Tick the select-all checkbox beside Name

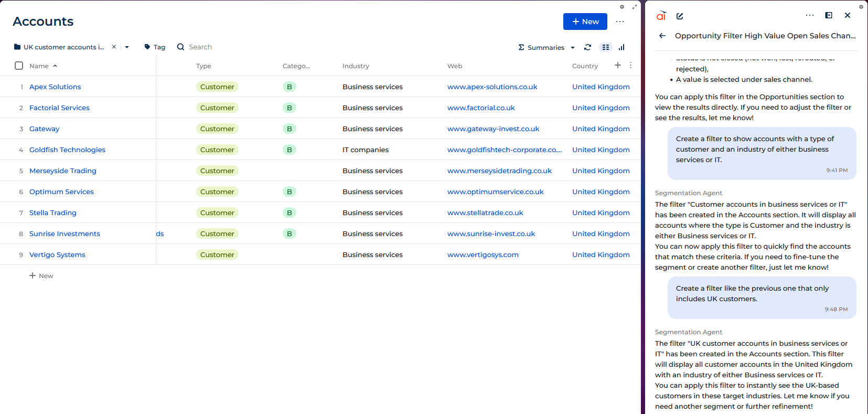(x=19, y=66)
